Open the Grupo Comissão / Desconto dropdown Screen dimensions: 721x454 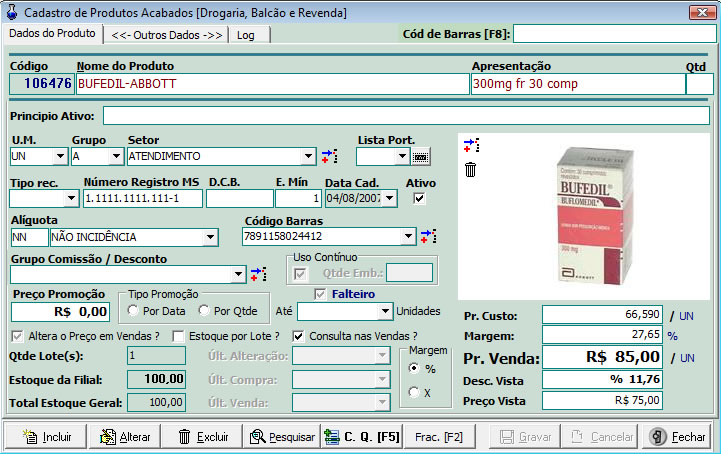click(238, 275)
